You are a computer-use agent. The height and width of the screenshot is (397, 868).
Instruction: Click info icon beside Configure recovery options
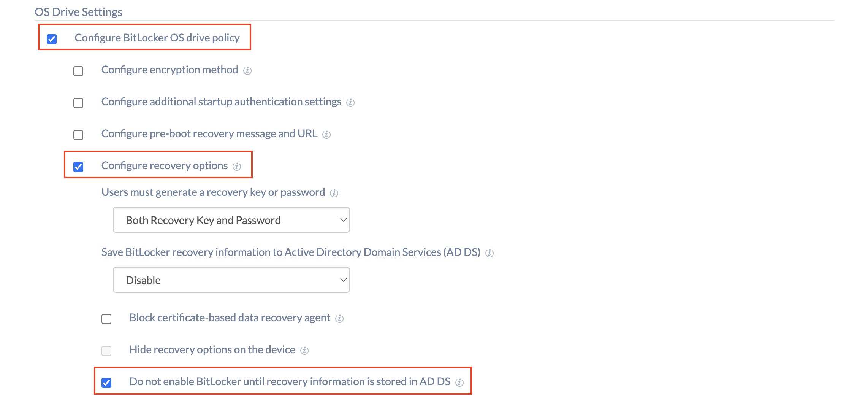pyautogui.click(x=237, y=167)
